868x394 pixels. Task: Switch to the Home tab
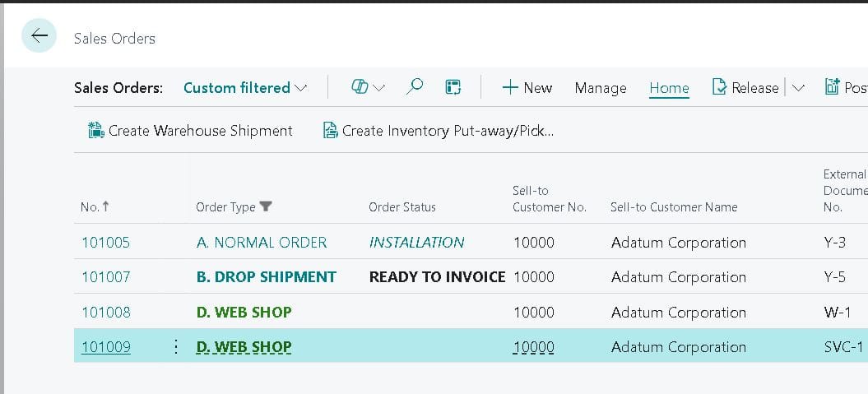(669, 88)
